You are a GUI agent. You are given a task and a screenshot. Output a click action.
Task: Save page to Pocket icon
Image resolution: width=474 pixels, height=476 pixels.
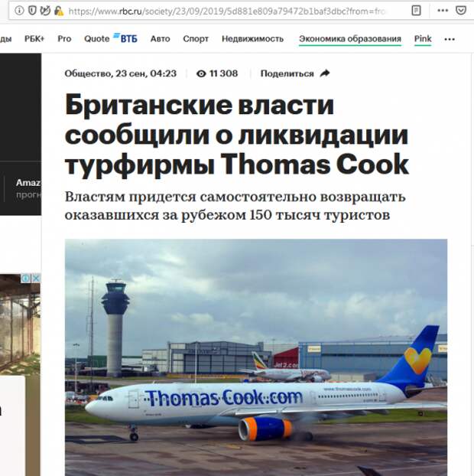pos(461,11)
